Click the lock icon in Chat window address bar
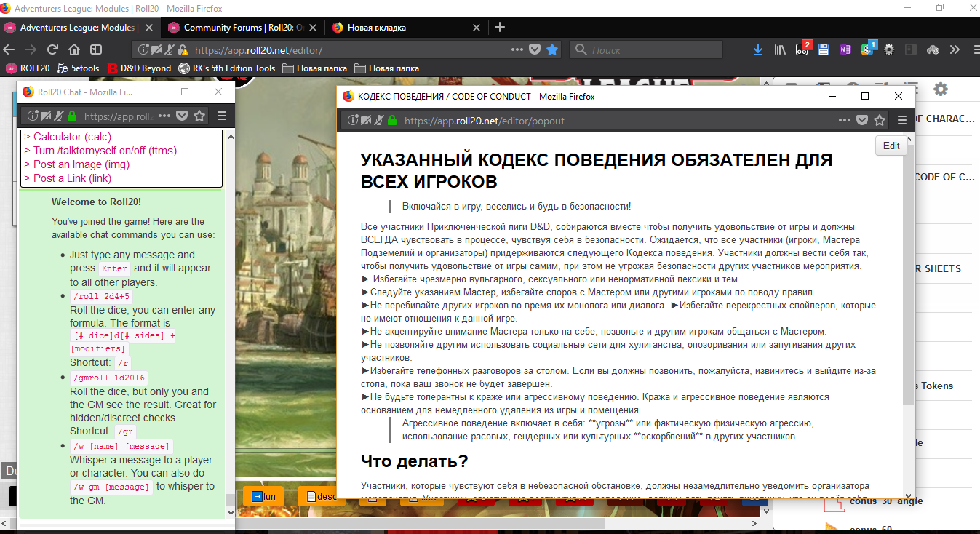 [72, 116]
